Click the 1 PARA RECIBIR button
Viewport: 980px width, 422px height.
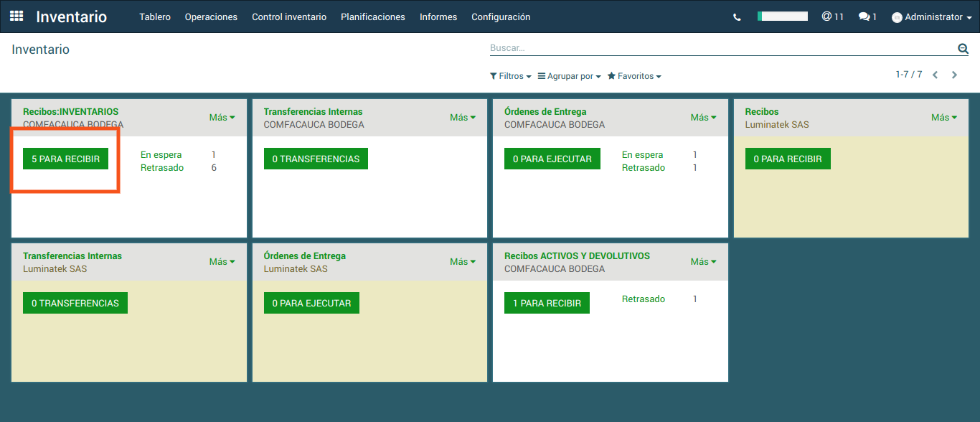point(547,303)
